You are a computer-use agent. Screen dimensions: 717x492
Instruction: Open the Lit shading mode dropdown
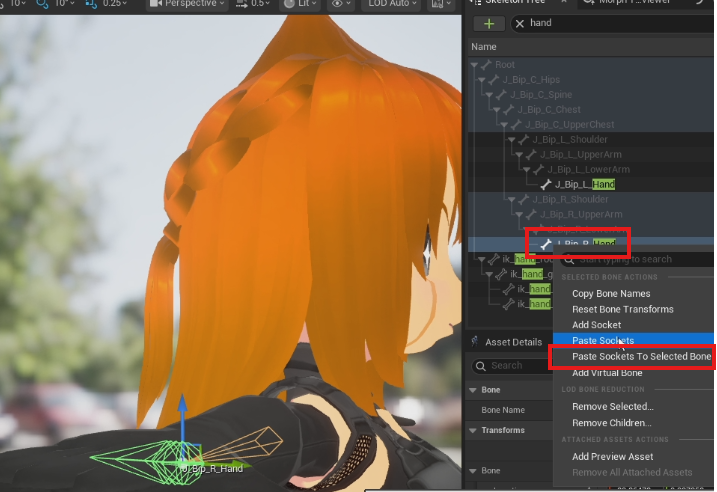(301, 4)
